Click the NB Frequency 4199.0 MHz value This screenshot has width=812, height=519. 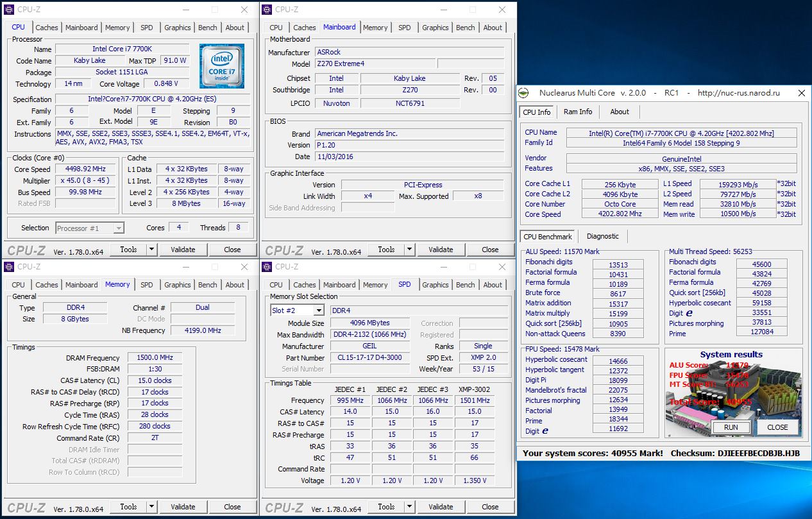[203, 330]
